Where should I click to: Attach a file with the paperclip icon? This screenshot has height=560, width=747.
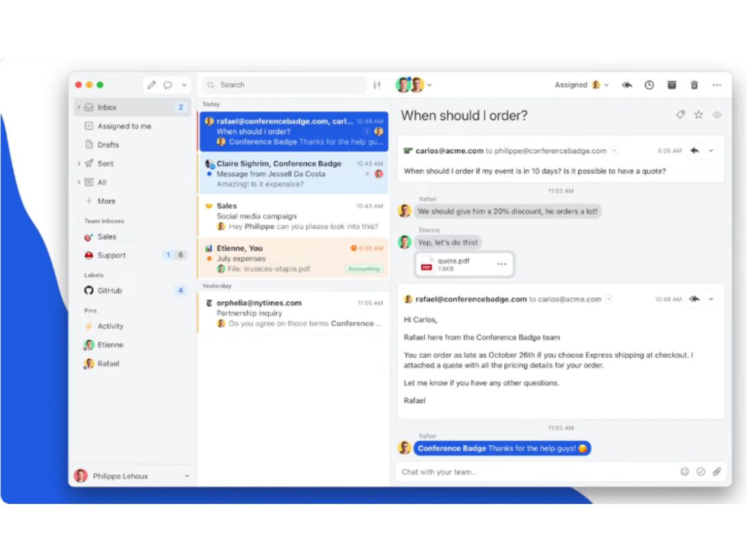(717, 472)
